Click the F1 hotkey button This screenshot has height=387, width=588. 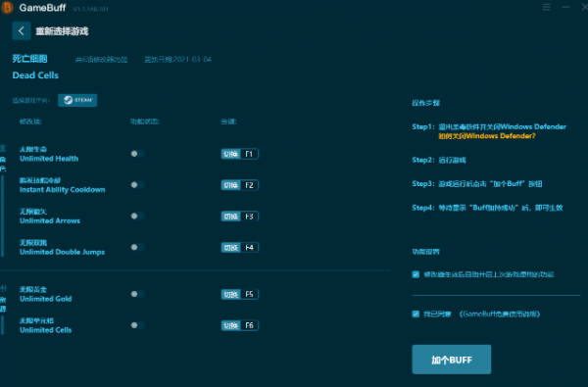tap(240, 154)
